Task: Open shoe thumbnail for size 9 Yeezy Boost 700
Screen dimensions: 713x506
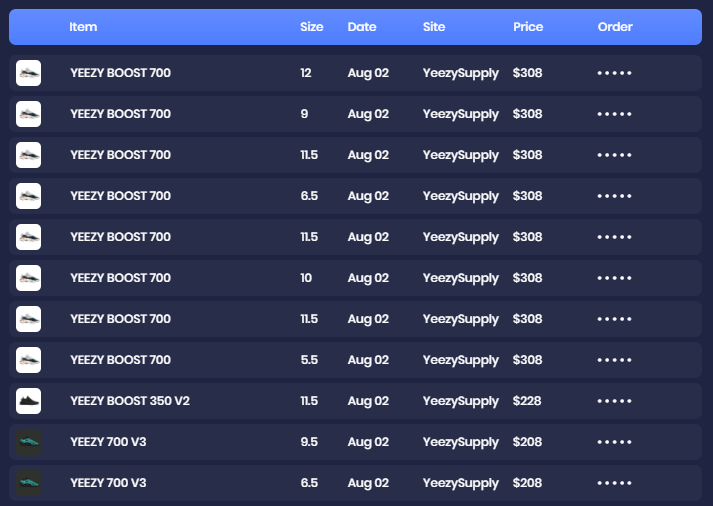Action: pos(29,114)
